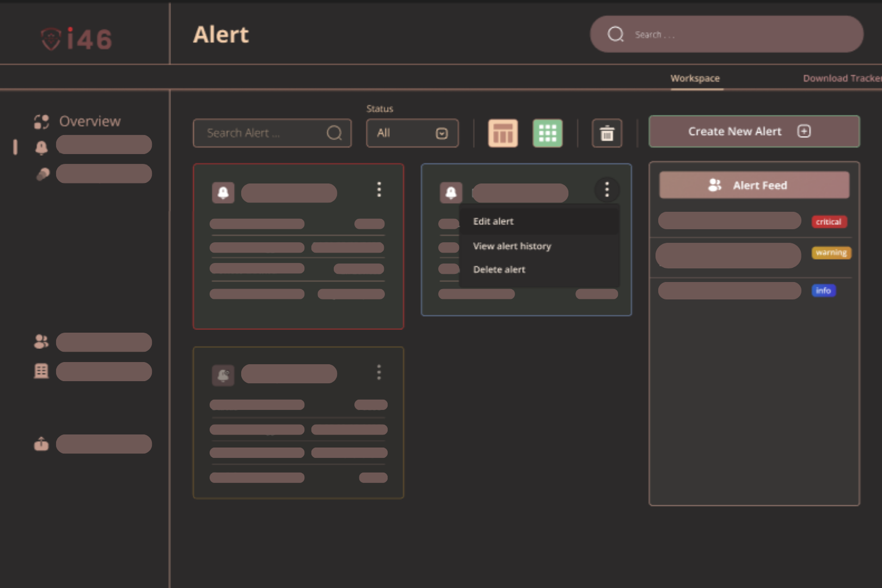Click the people icon in Alert Feed header
Screen dimensions: 882x588
tap(715, 185)
